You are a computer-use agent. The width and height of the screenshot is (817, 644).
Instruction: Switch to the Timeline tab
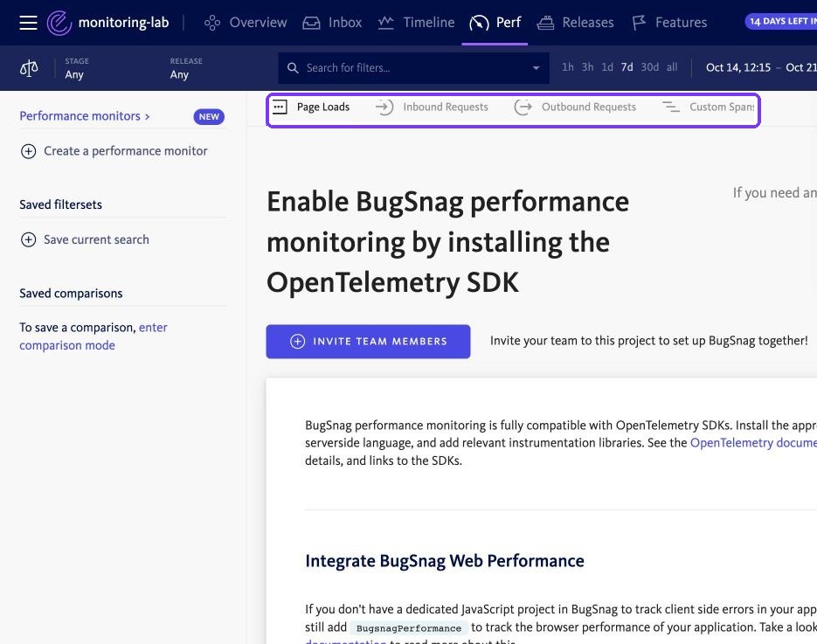click(429, 23)
